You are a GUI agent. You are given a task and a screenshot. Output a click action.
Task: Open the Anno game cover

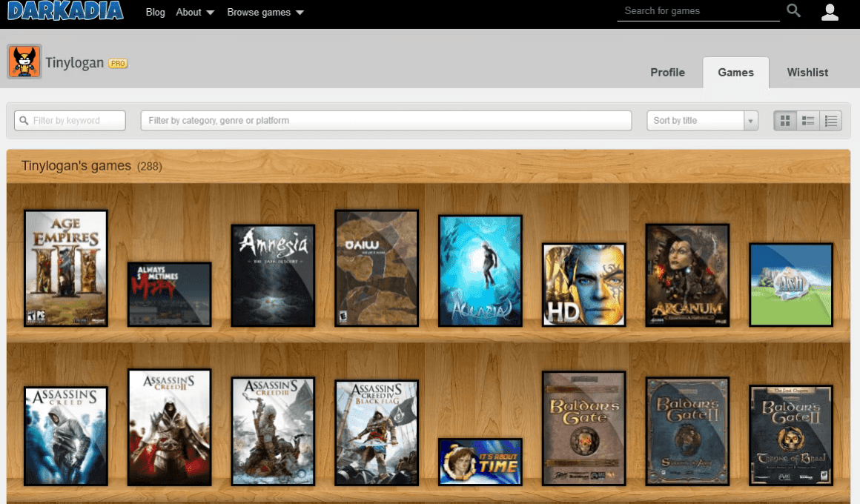click(377, 268)
